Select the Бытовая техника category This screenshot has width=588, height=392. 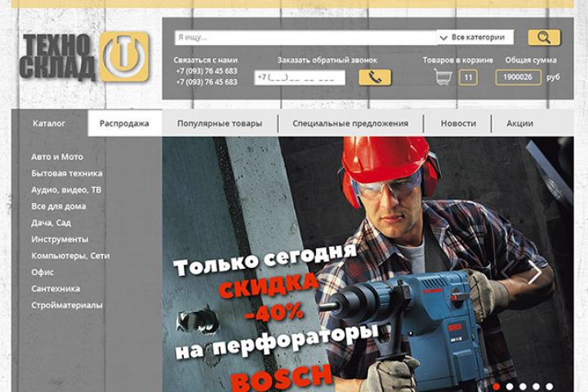[x=67, y=173]
